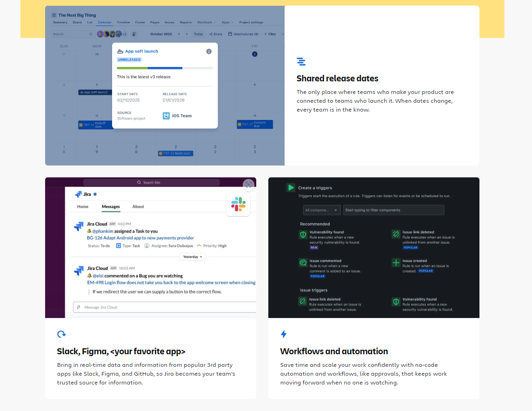
Task: Click the lightning bolt icon above Workflows
Action: [284, 334]
